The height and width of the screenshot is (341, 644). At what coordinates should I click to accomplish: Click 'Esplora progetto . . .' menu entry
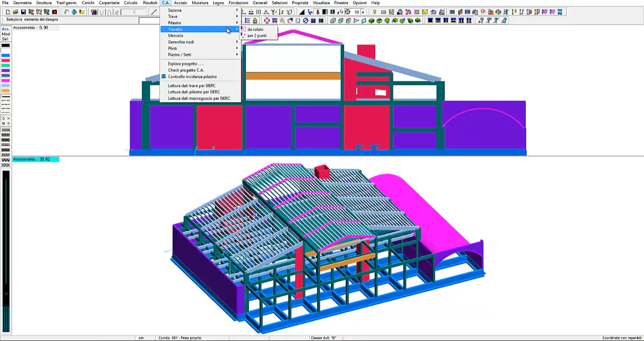pyautogui.click(x=186, y=64)
